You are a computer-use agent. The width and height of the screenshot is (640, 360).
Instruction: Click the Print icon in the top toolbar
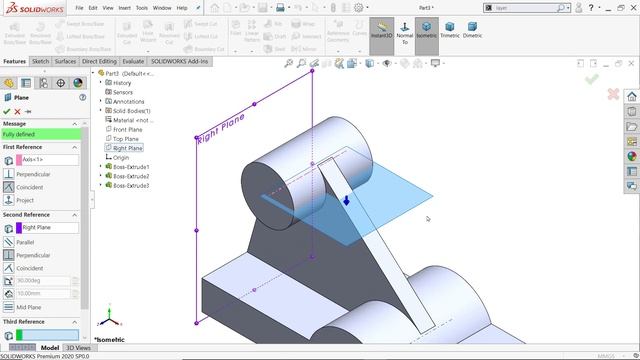[280, 7]
